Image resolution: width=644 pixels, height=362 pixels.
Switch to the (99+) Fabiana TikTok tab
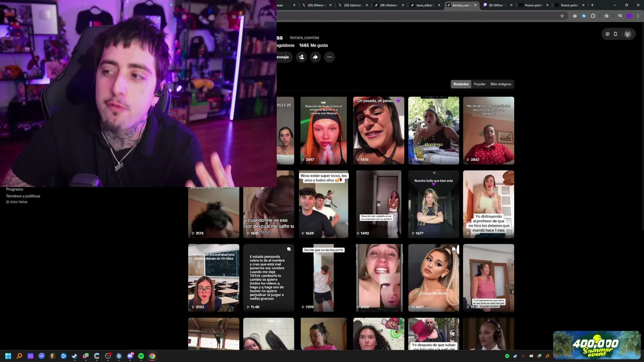(x=389, y=5)
